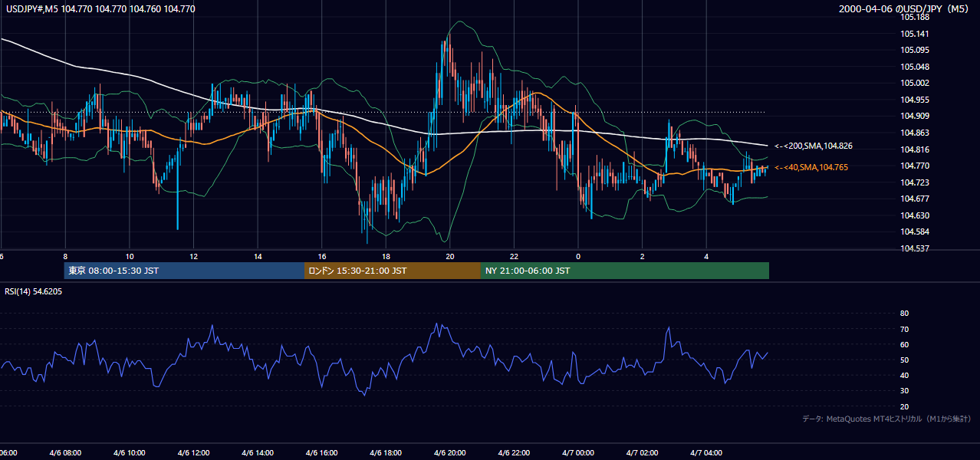Click price scale value 104.909
This screenshot has height=460, width=980.
click(x=914, y=117)
